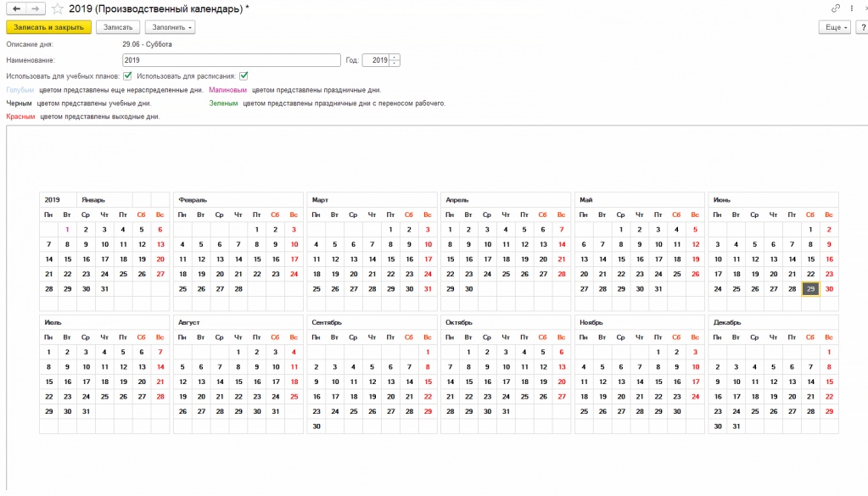Add calendar to favorites with star icon
This screenshot has height=496, width=868.
[57, 8]
